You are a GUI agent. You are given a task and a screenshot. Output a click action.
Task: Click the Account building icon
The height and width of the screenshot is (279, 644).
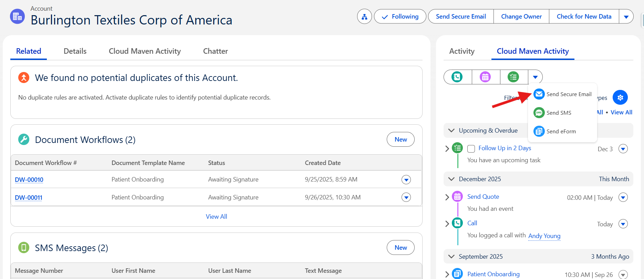tap(17, 16)
